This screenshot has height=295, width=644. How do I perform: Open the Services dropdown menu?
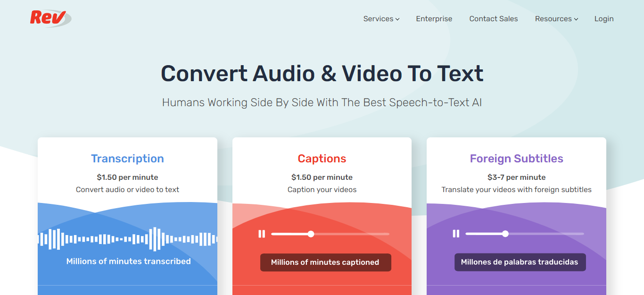click(x=381, y=19)
